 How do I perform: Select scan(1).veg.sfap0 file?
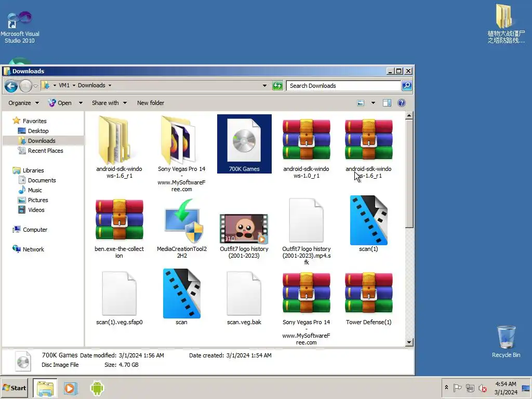click(119, 297)
